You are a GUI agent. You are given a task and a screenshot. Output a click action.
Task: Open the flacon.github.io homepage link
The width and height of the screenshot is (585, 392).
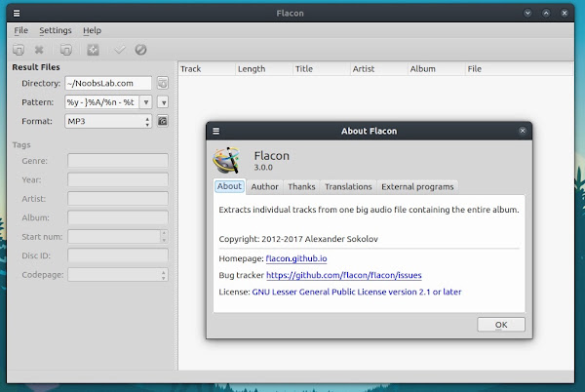point(296,258)
